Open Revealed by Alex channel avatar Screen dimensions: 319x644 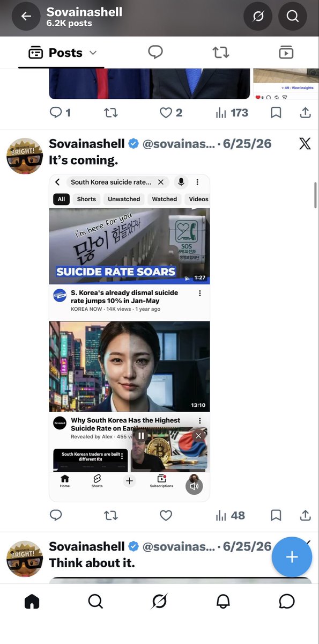click(x=60, y=423)
